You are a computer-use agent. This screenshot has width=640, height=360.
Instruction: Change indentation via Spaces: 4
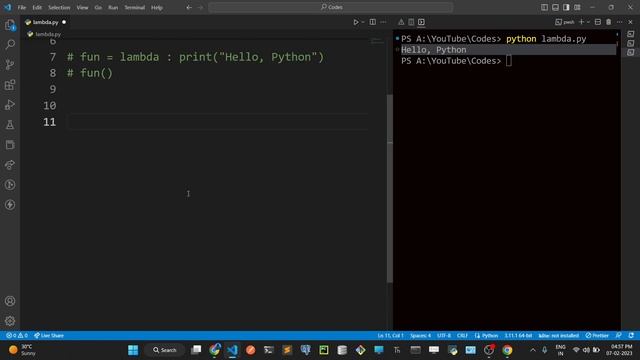[420, 336]
